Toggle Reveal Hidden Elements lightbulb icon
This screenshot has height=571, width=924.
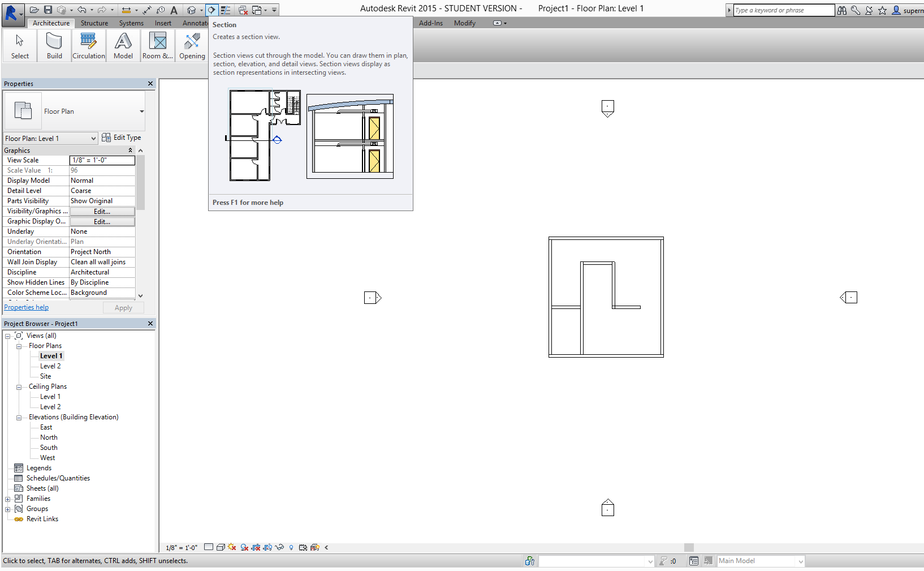[x=291, y=547]
